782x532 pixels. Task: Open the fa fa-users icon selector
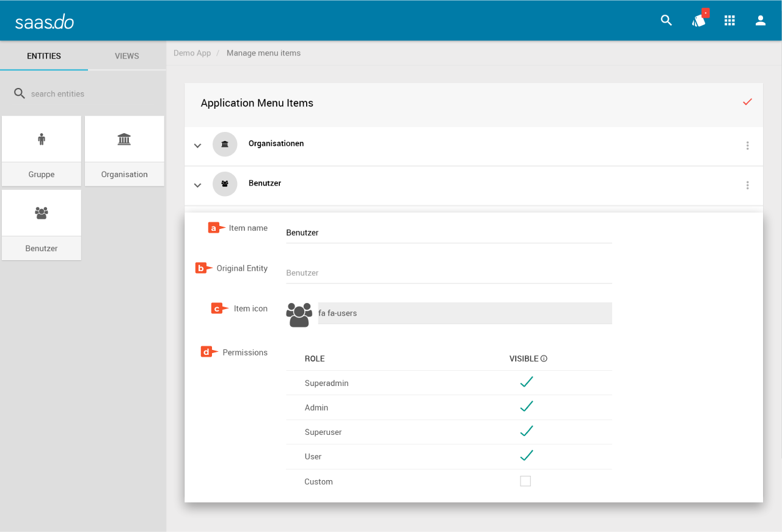pos(464,313)
